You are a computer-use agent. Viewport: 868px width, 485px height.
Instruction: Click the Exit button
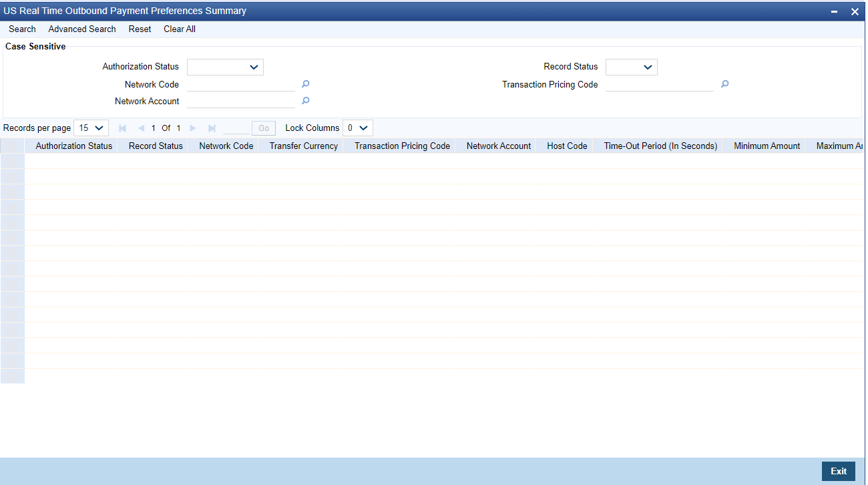coord(839,471)
